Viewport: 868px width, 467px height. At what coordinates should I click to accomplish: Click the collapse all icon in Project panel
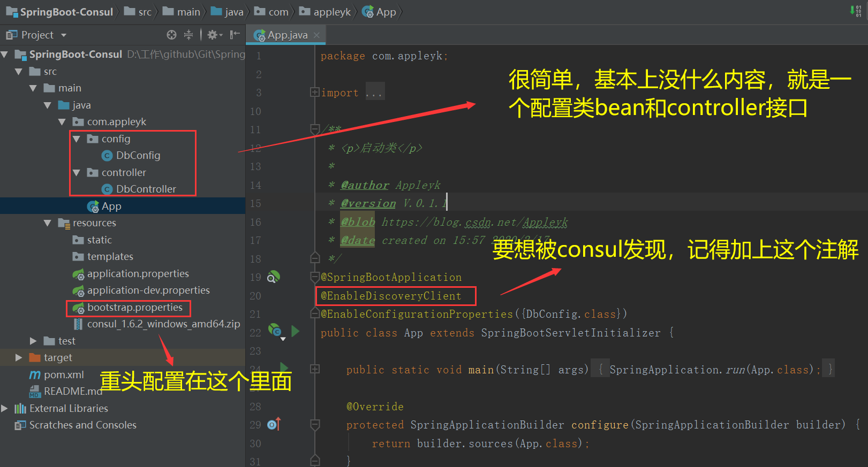coord(188,35)
